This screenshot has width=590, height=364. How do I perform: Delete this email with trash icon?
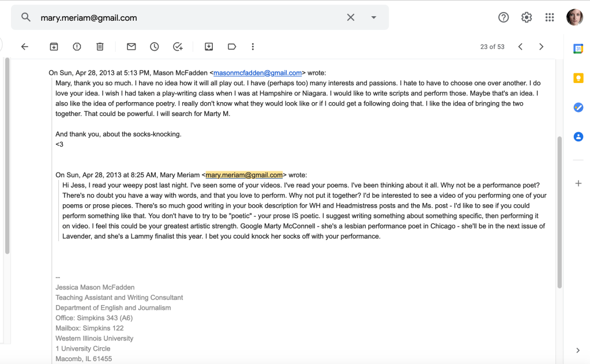coord(100,47)
